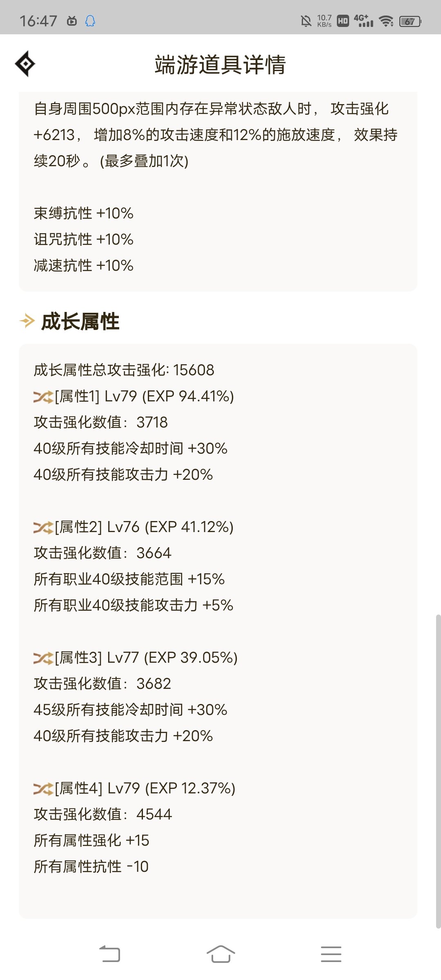441x980 pixels.
Task: Tap the shuffle icon beside 属性4
Action: pyautogui.click(x=43, y=788)
